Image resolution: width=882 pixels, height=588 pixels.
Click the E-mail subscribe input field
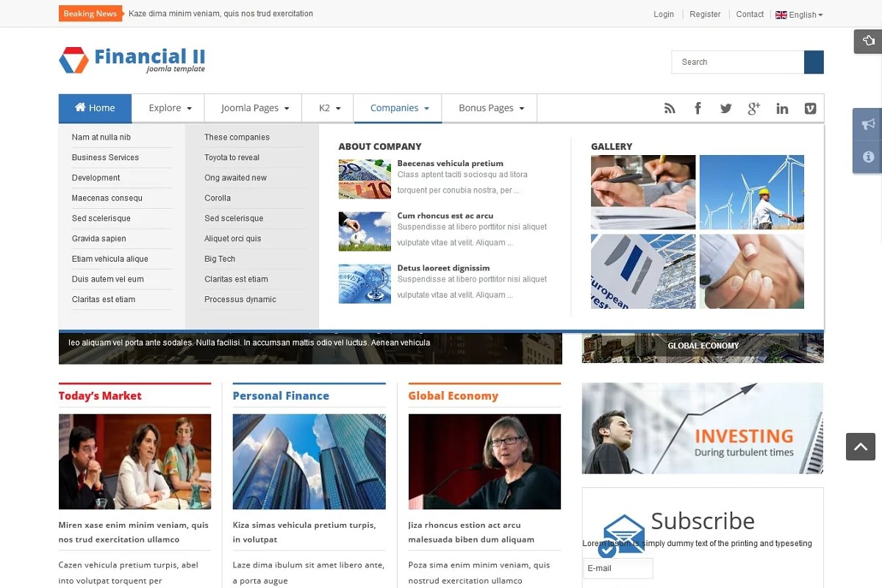pyautogui.click(x=617, y=568)
